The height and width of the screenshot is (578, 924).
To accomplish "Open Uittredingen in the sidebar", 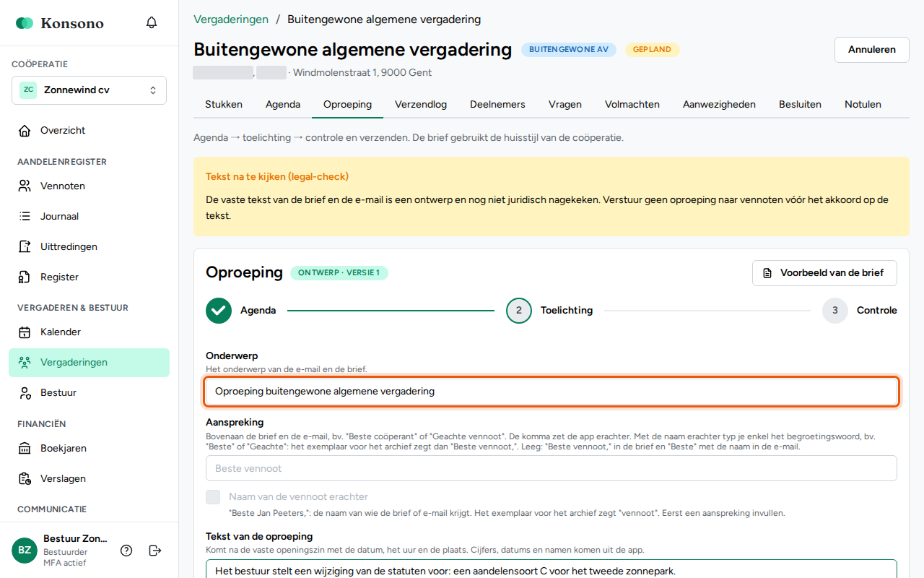I will [x=89, y=247].
